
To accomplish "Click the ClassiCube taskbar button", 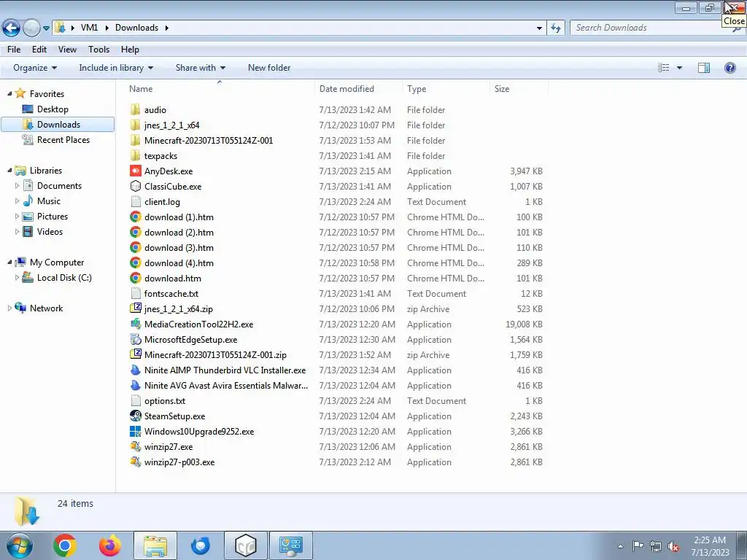I will [245, 545].
